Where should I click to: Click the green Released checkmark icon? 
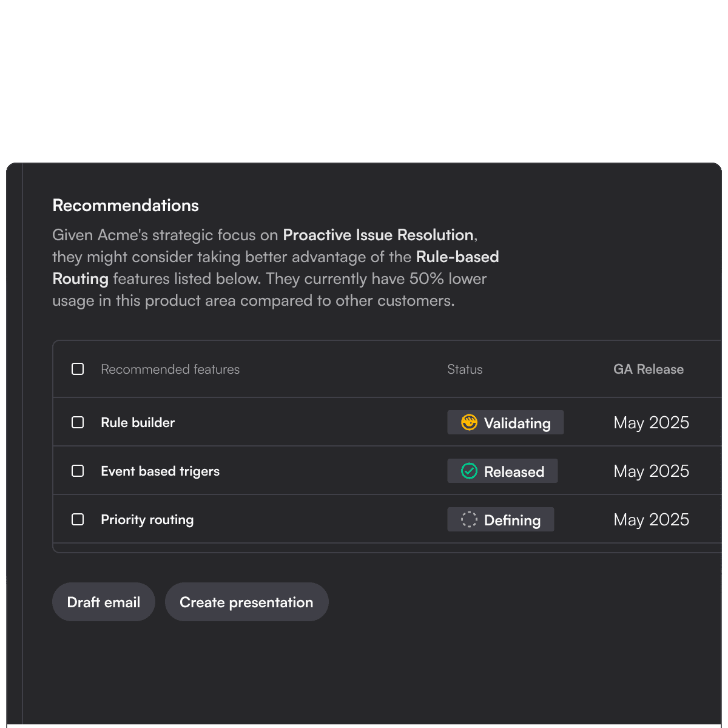coord(469,471)
